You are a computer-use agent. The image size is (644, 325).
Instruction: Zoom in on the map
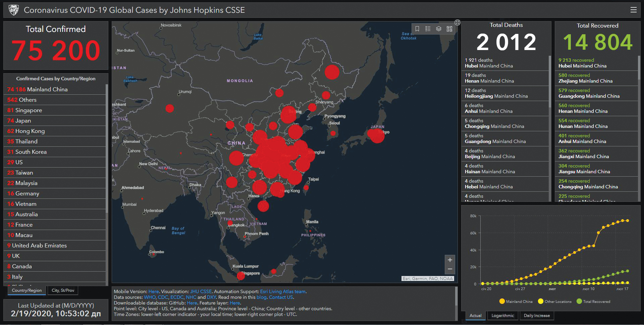[450, 260]
